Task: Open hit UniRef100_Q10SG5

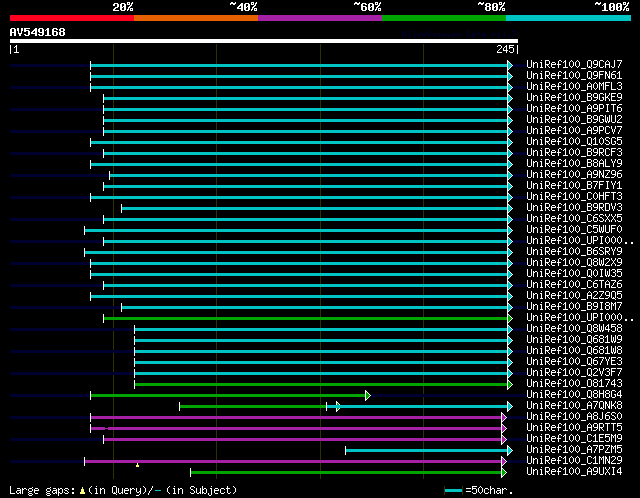Action: coord(574,141)
